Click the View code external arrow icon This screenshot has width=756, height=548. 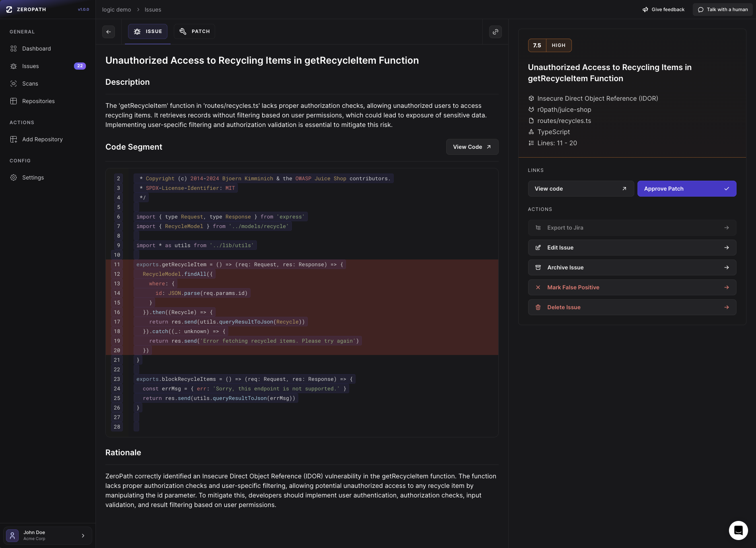pos(624,189)
